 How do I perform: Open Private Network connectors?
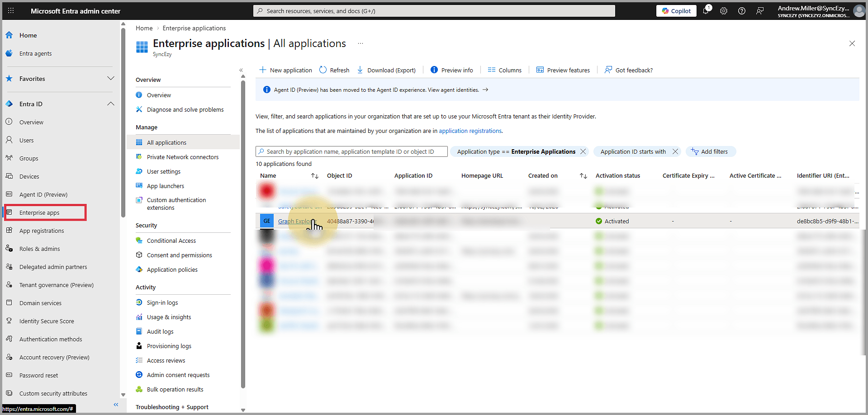(x=183, y=157)
